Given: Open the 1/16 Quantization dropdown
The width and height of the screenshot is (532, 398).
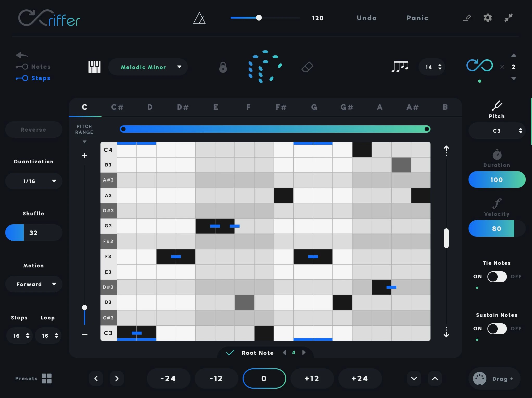Looking at the screenshot, I should click(x=34, y=181).
